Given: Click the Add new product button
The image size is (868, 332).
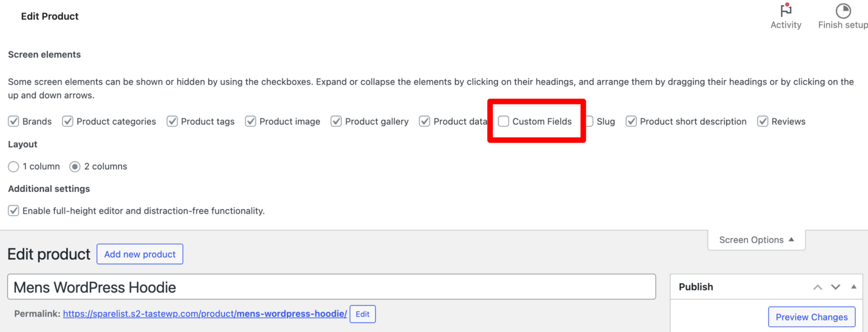Looking at the screenshot, I should [140, 254].
